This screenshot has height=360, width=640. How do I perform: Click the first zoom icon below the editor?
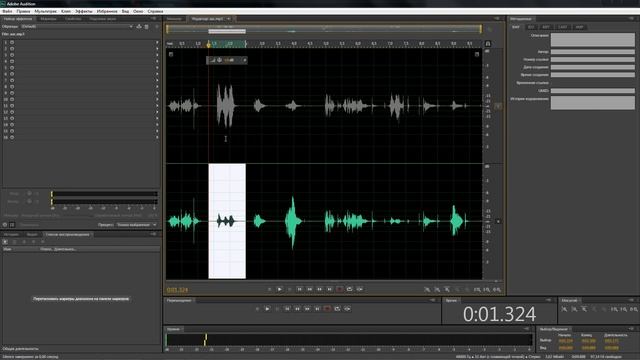427,290
